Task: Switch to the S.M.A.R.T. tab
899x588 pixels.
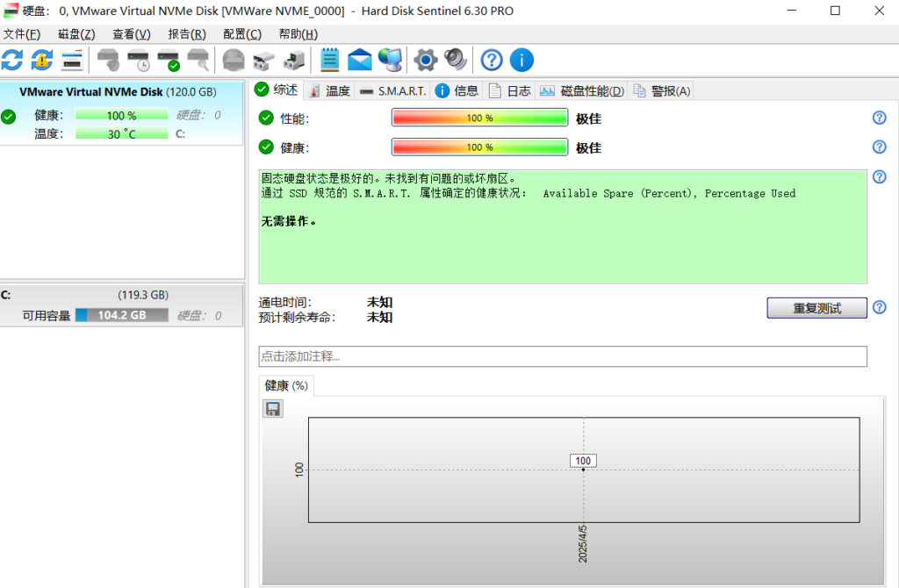Action: (x=392, y=90)
